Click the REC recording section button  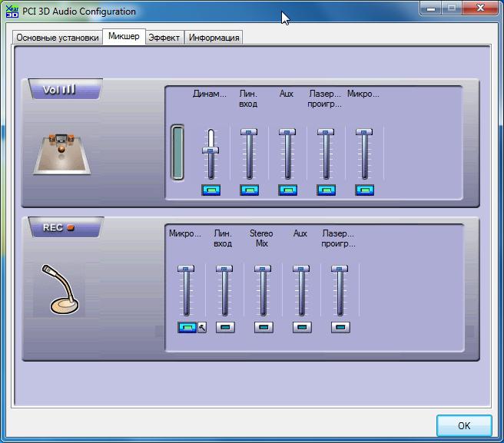(65, 227)
